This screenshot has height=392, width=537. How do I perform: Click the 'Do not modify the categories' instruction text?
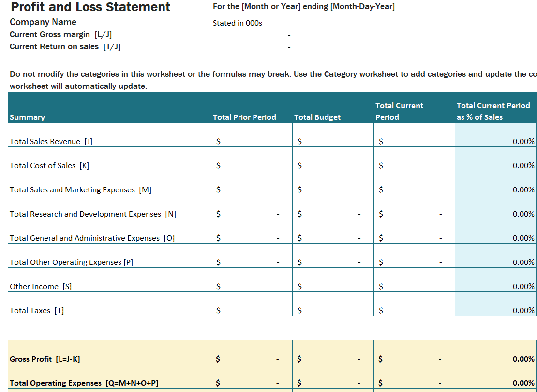tap(273, 80)
